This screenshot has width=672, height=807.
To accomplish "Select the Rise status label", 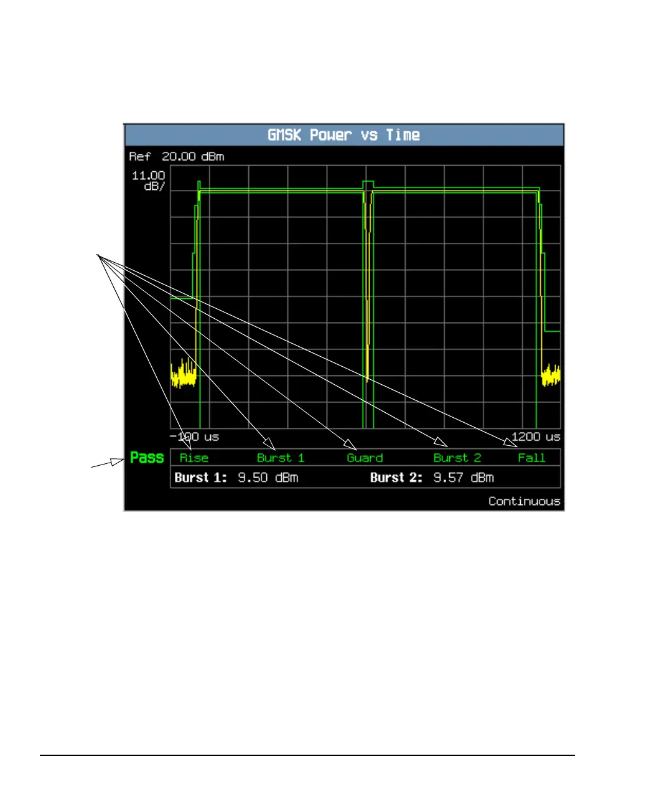I will (x=194, y=458).
